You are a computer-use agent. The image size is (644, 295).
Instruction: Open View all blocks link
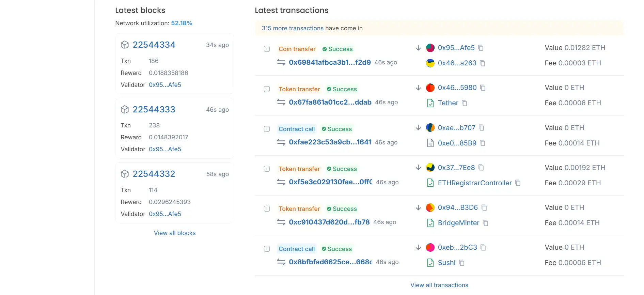(175, 233)
